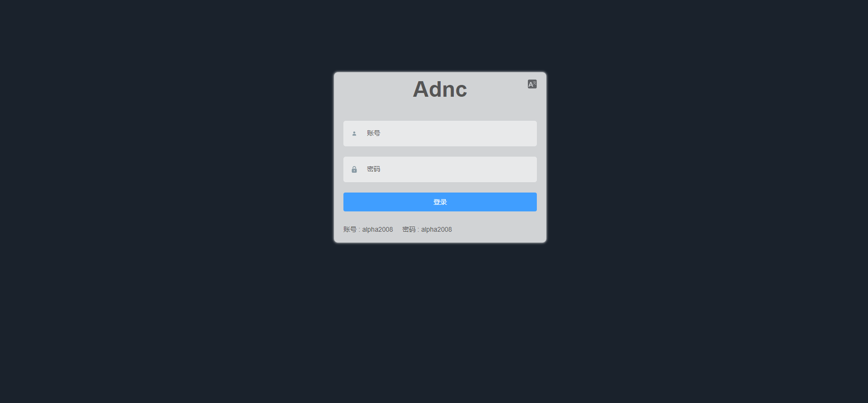Click dark background above the login card
The image size is (868, 403).
pos(440,35)
